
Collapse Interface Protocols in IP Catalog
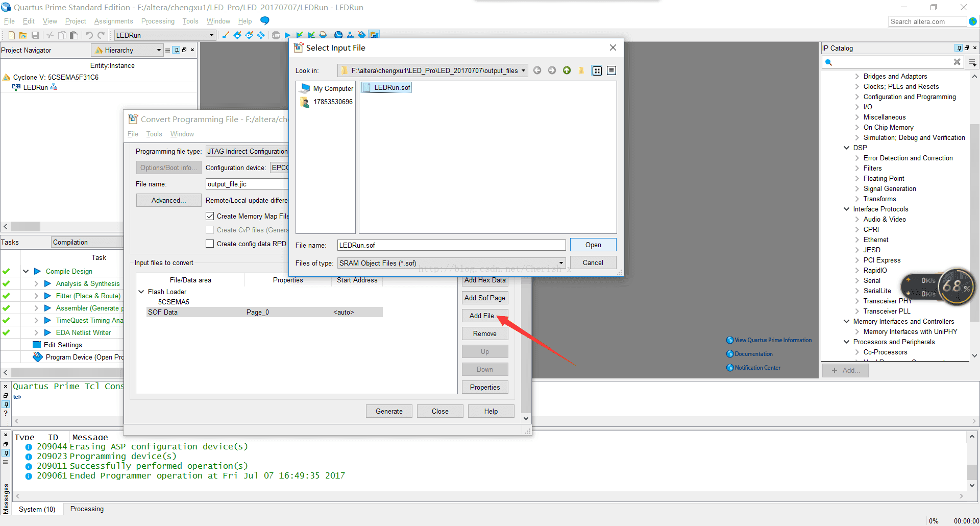pos(847,209)
